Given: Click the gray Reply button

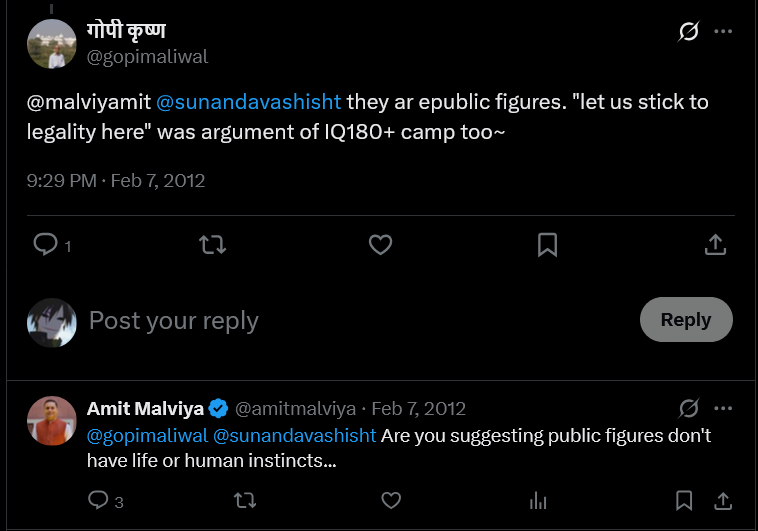Looking at the screenshot, I should pyautogui.click(x=686, y=320).
